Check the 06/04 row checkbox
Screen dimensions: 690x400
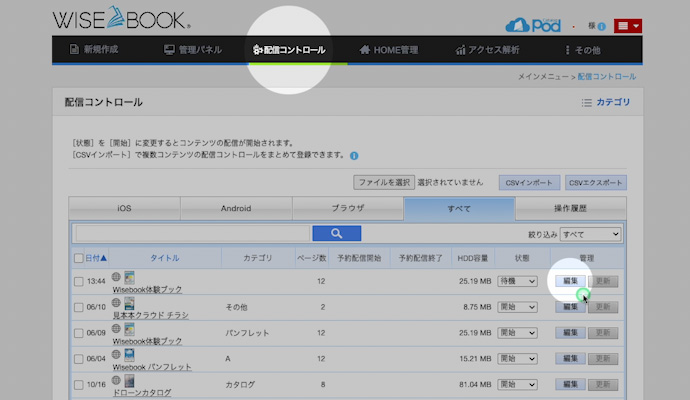pyautogui.click(x=78, y=359)
